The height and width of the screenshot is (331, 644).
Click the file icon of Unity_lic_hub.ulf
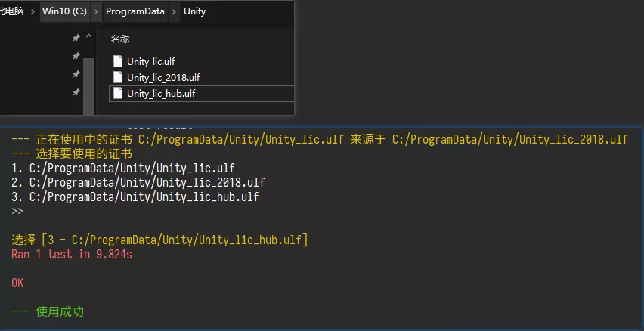(x=118, y=93)
